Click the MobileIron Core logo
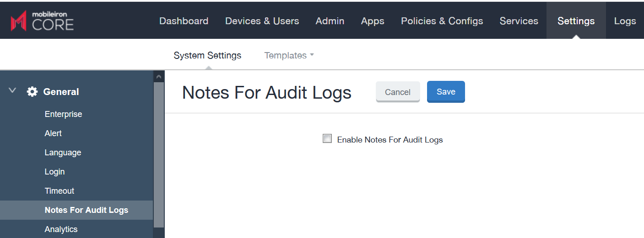The height and width of the screenshot is (238, 644). tap(42, 21)
